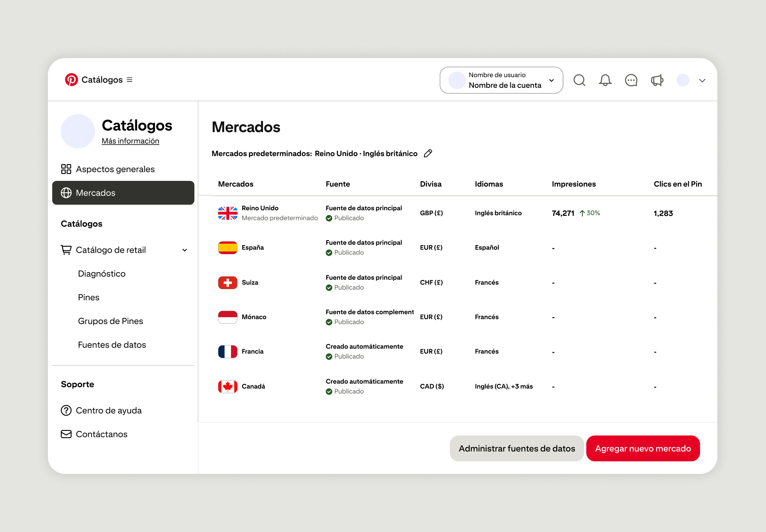Open Diagnóstico in sidebar
Image resolution: width=766 pixels, height=532 pixels.
point(101,274)
